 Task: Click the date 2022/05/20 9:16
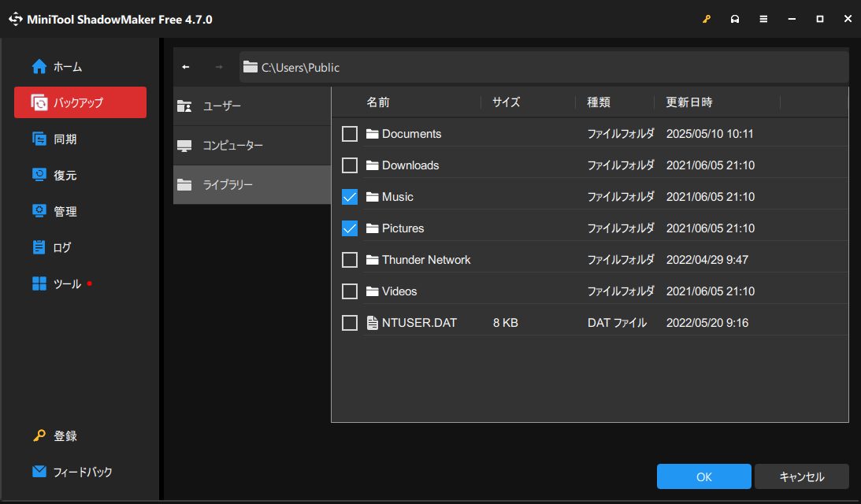tap(707, 323)
